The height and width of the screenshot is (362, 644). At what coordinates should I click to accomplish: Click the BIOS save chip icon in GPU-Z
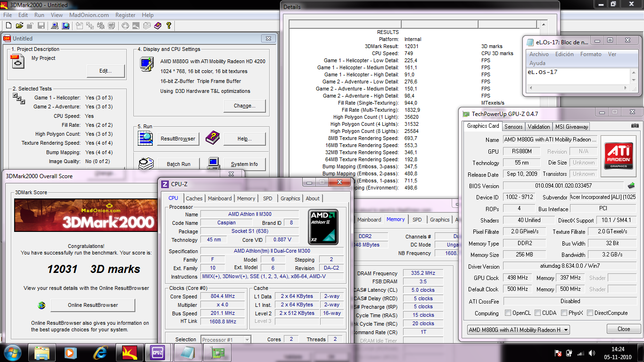tap(632, 186)
